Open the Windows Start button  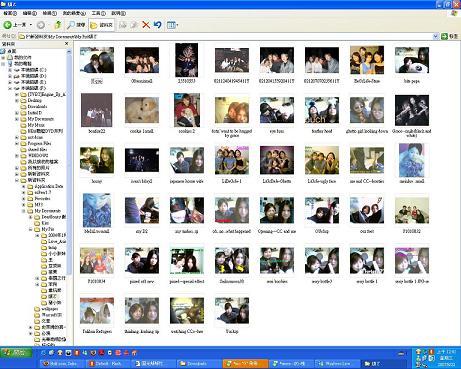16,353
